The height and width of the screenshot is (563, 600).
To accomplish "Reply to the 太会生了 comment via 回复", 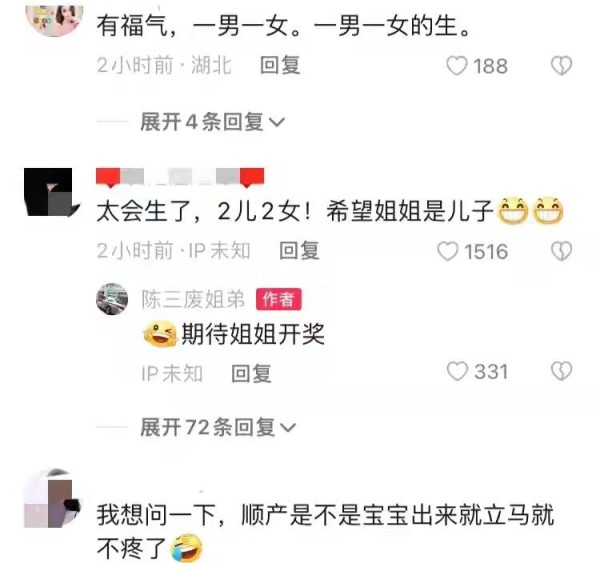I will coord(299,251).
